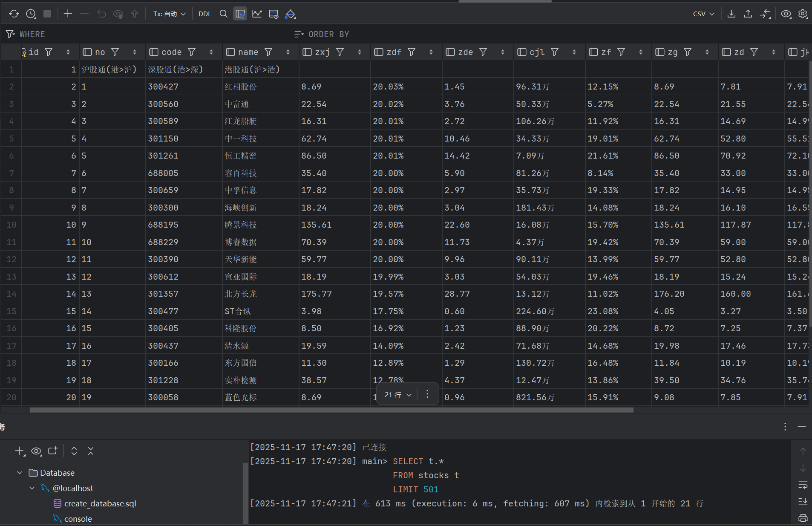This screenshot has height=526, width=812.
Task: Open the filter for cjl column
Action: pyautogui.click(x=555, y=52)
